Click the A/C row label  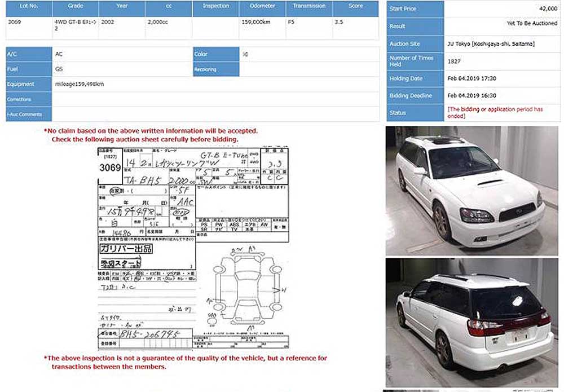point(29,54)
